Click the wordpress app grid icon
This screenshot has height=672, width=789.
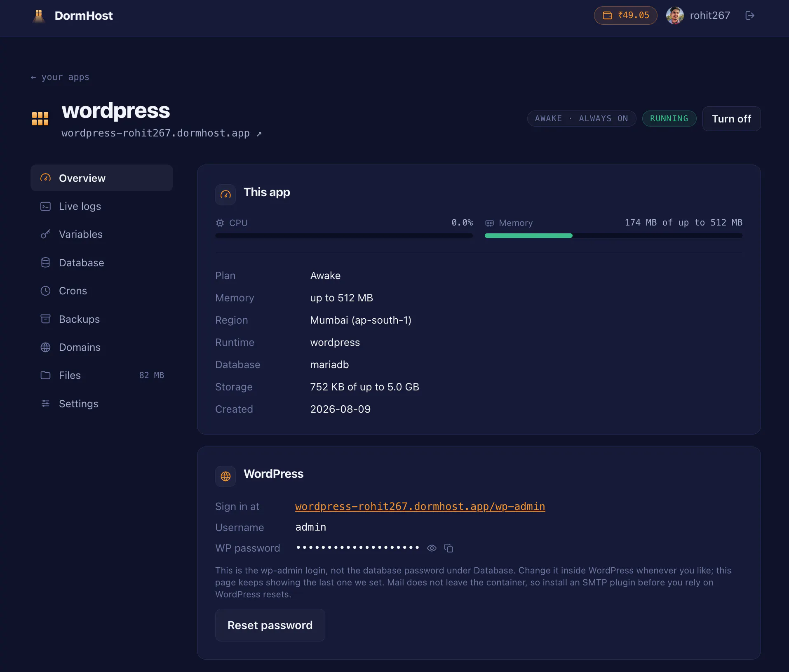pos(40,119)
